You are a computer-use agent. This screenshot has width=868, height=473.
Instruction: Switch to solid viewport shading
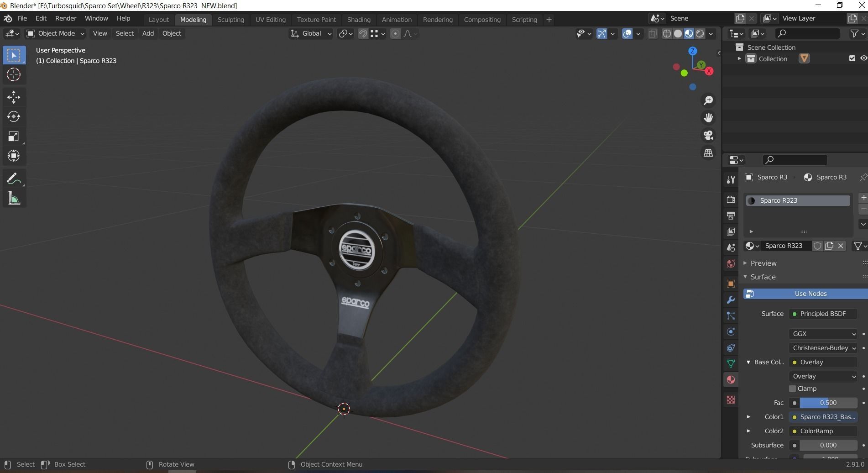click(678, 33)
